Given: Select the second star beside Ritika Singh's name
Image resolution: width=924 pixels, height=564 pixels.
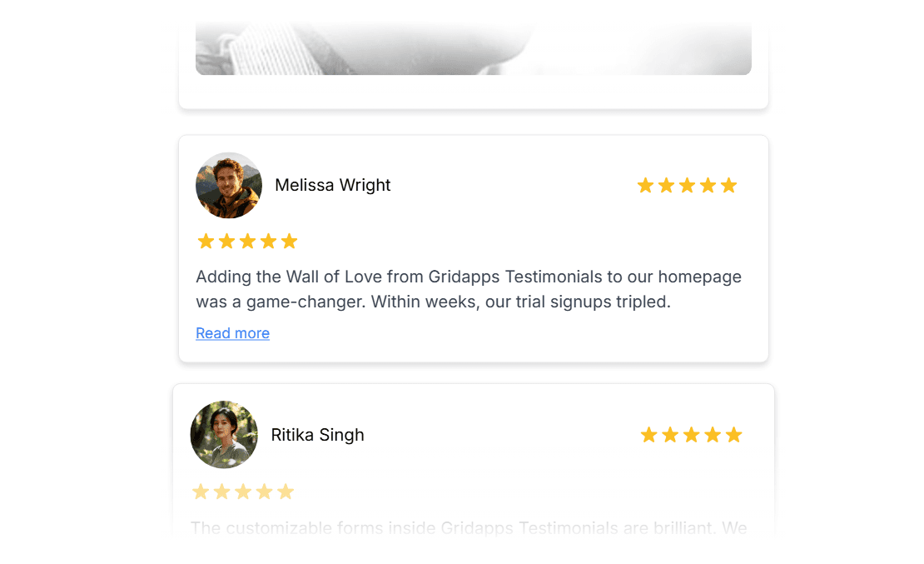Looking at the screenshot, I should pyautogui.click(x=670, y=434).
